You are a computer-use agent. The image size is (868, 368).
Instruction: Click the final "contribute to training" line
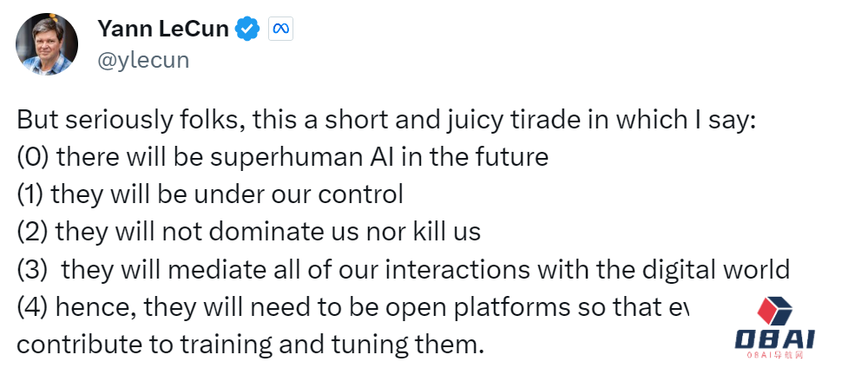249,344
